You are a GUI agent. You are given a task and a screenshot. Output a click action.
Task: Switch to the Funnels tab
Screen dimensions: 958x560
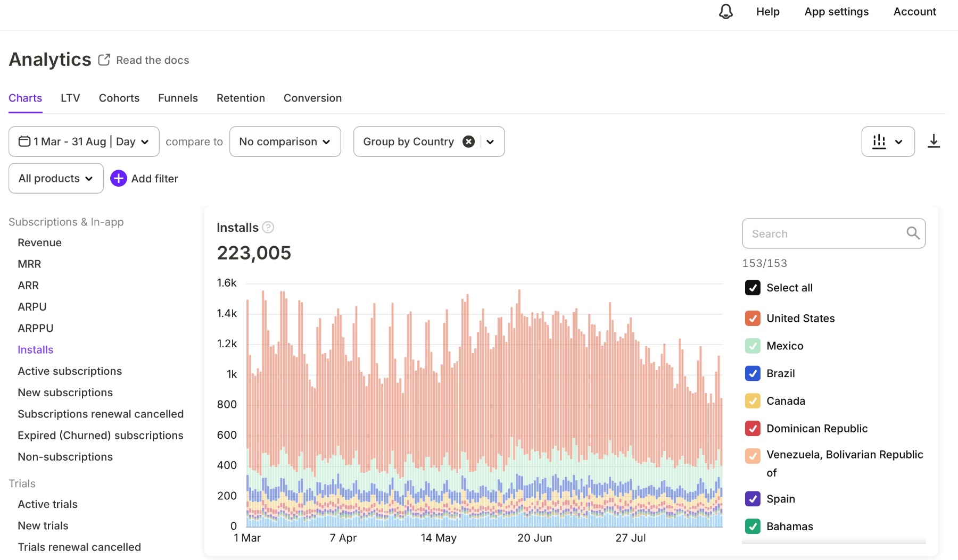(x=178, y=98)
